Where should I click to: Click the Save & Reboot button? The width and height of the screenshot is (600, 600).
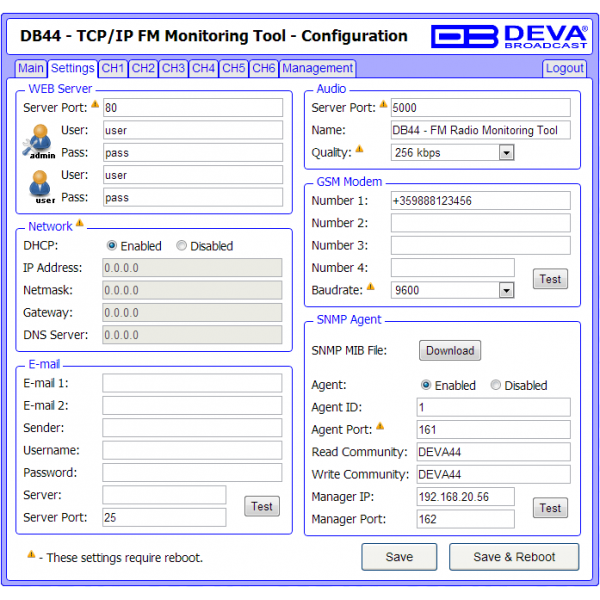coord(514,557)
